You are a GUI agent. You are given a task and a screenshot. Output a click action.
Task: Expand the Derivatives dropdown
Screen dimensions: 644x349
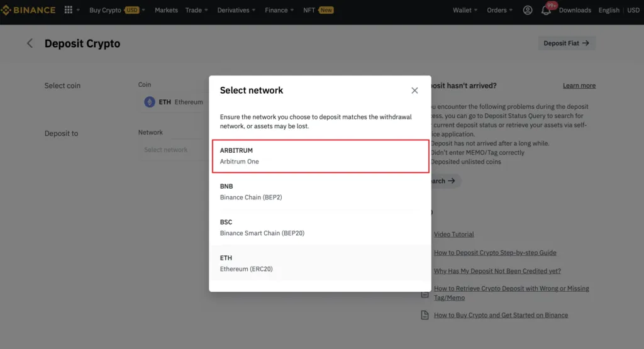[x=236, y=10]
